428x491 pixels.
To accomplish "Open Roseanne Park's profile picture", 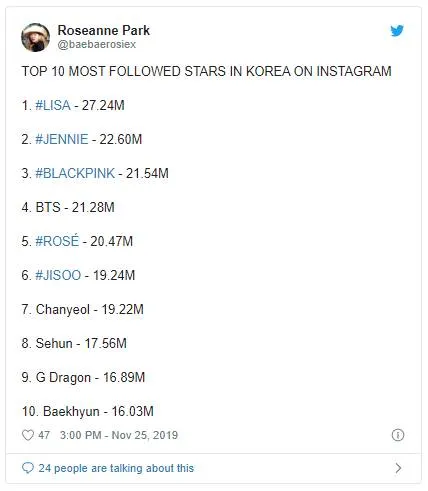I will 36,37.
